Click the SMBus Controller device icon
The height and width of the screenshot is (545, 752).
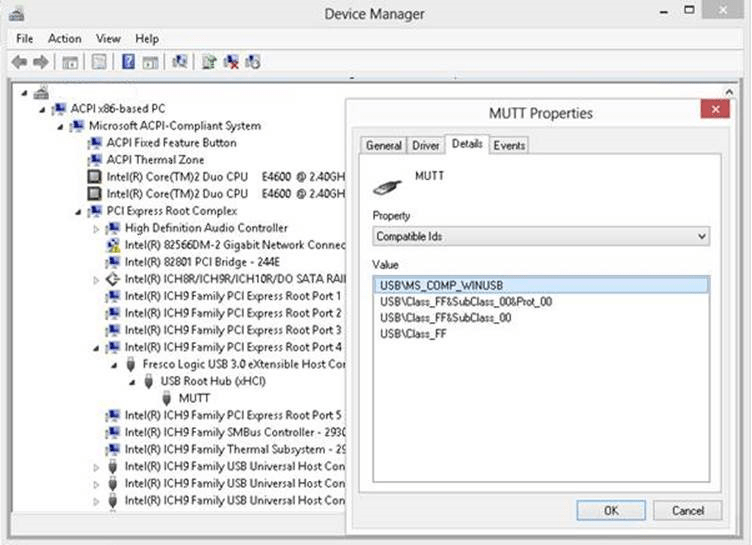113,432
